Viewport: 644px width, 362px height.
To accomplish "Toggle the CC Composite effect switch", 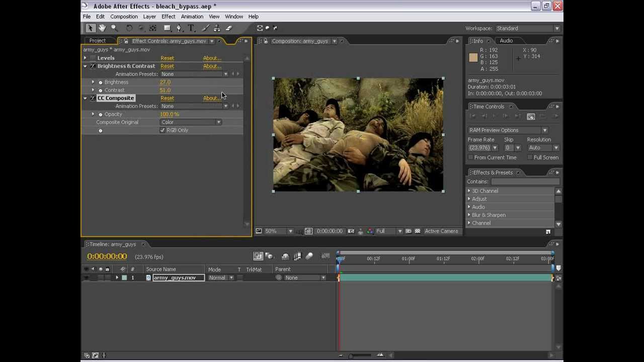I will click(x=93, y=98).
